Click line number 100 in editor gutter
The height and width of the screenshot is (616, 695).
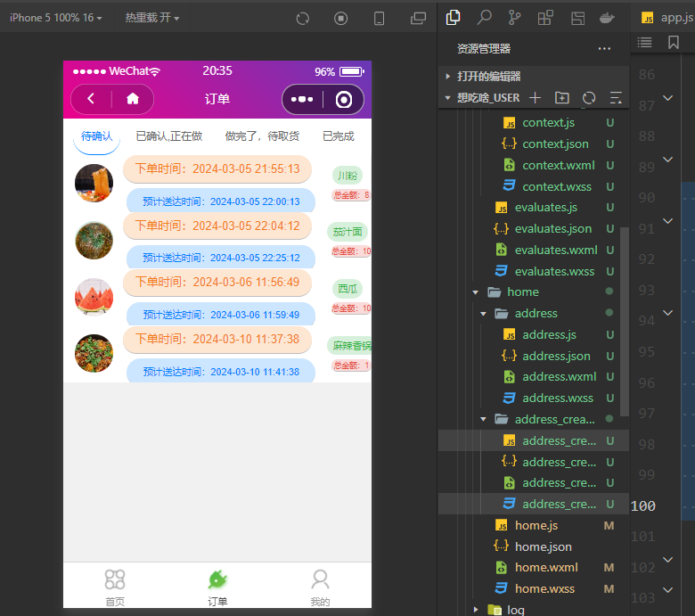click(643, 506)
